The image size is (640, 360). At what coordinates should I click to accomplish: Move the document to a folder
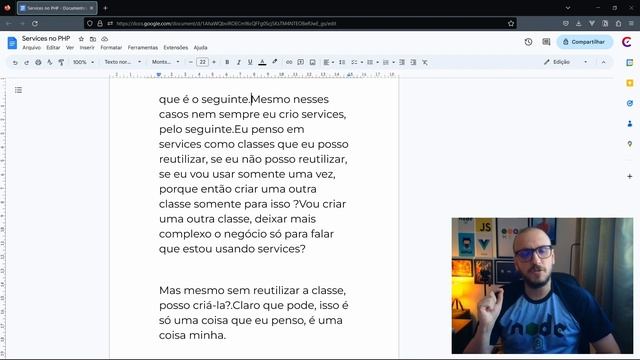pyautogui.click(x=93, y=39)
